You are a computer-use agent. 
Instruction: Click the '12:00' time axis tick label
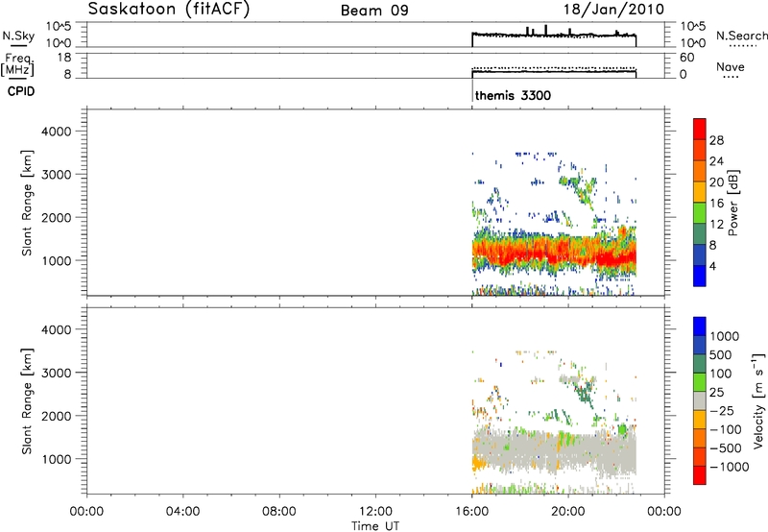point(375,512)
